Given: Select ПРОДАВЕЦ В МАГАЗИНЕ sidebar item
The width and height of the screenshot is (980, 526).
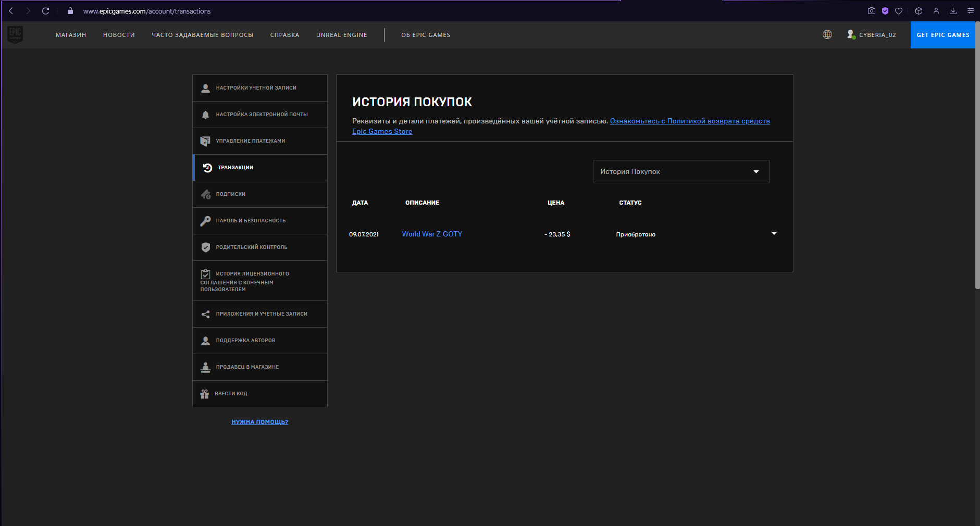Looking at the screenshot, I should tap(260, 367).
